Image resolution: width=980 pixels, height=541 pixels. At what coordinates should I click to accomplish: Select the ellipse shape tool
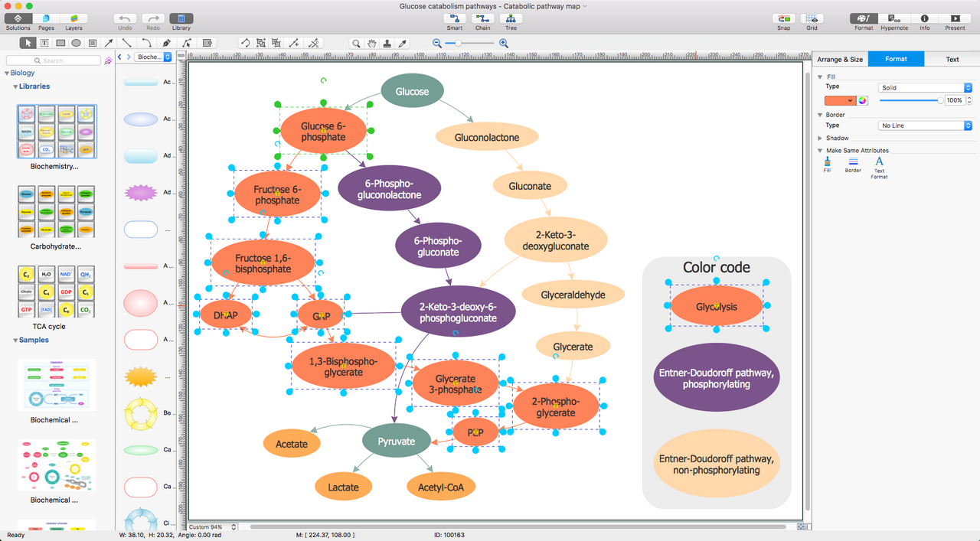coord(77,43)
